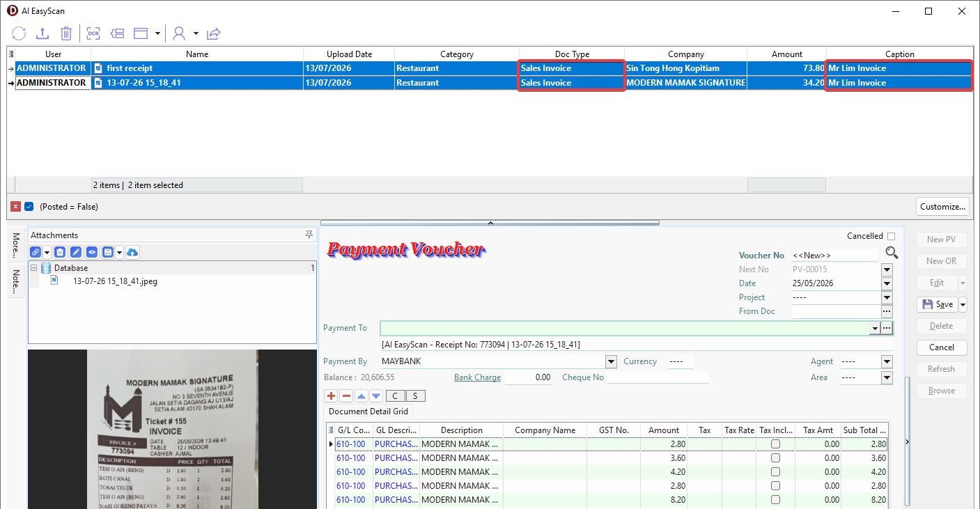Click the upload document icon

tap(42, 33)
